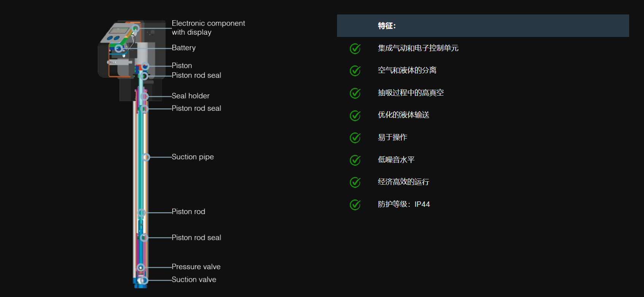Click the 经济高效的运行 feature text
Screen dimensions: 644x297
point(404,182)
